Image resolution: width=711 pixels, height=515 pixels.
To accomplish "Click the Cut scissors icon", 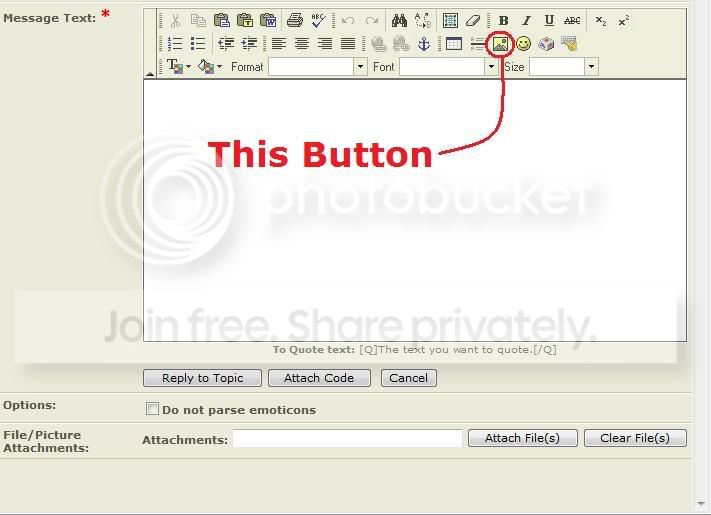I will 175,20.
